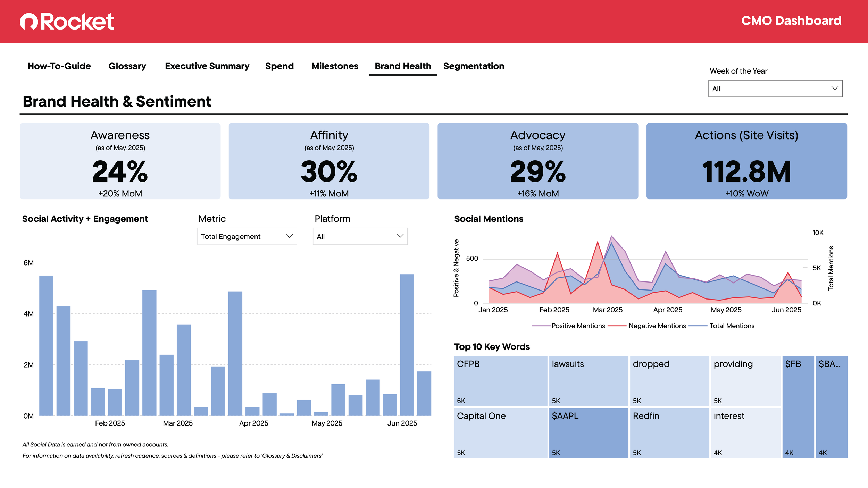Click the Rocket logo in header
This screenshot has height=488, width=868.
(x=67, y=22)
